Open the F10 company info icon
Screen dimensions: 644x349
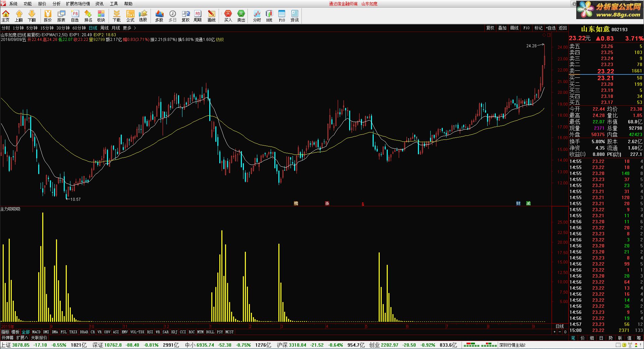tap(282, 16)
